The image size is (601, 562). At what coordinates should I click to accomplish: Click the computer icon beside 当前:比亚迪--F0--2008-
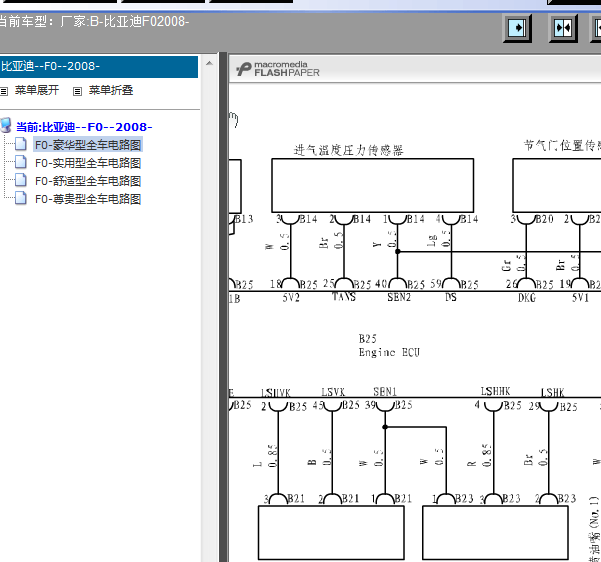(x=6, y=125)
